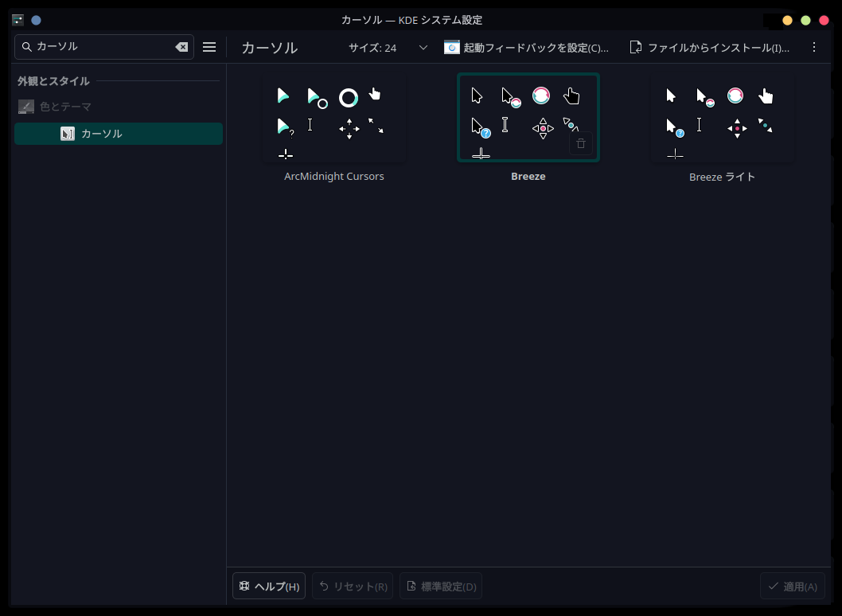Choose the Breeze ライト cursor theme thumbnail
842x616 pixels.
click(x=722, y=118)
